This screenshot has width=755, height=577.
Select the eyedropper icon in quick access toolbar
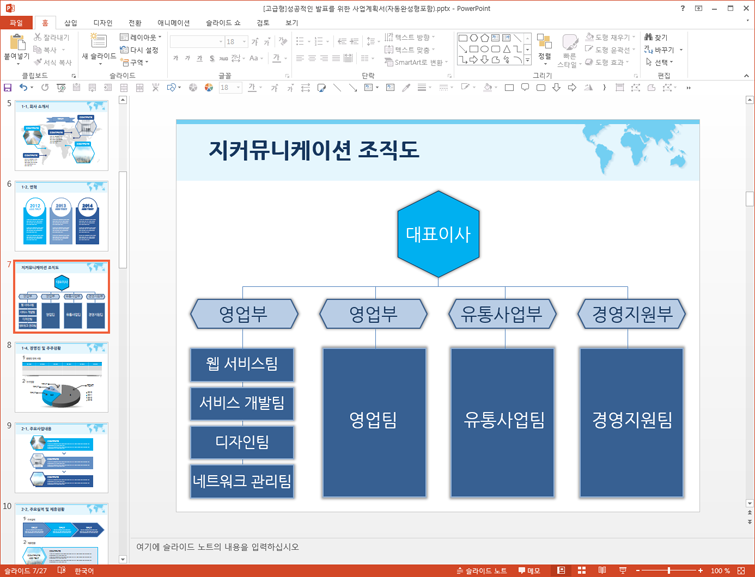pyautogui.click(x=406, y=88)
